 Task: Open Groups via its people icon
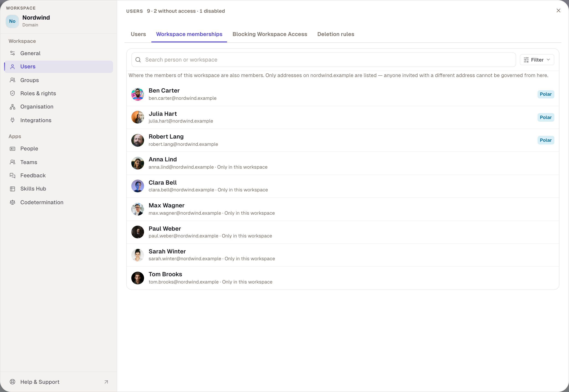[x=13, y=80]
